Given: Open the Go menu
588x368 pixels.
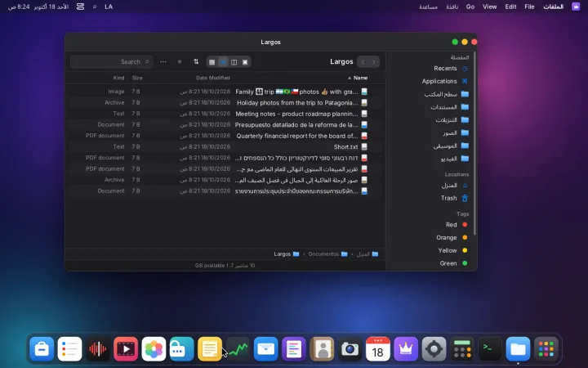Looking at the screenshot, I should [470, 7].
